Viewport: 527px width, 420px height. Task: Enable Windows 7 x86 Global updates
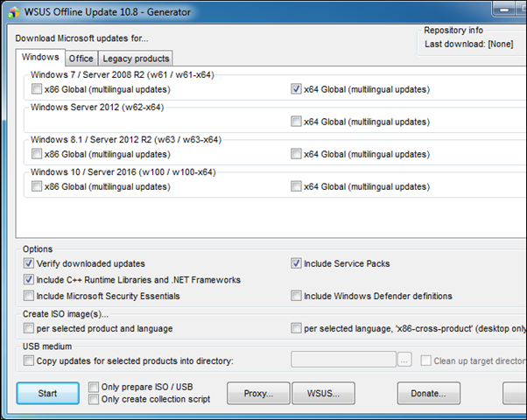pos(36,89)
